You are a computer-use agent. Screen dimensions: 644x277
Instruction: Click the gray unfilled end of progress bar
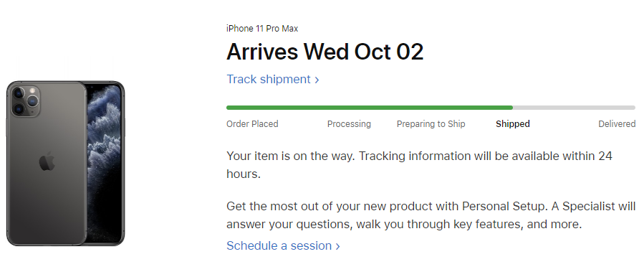click(575, 108)
